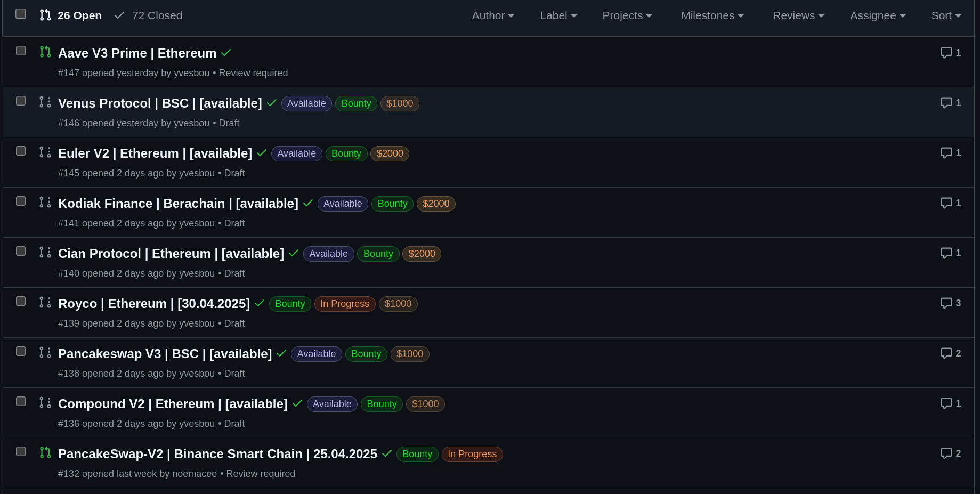Click the $2000 label on Cian Protocol
This screenshot has width=980, height=494.
tap(422, 254)
